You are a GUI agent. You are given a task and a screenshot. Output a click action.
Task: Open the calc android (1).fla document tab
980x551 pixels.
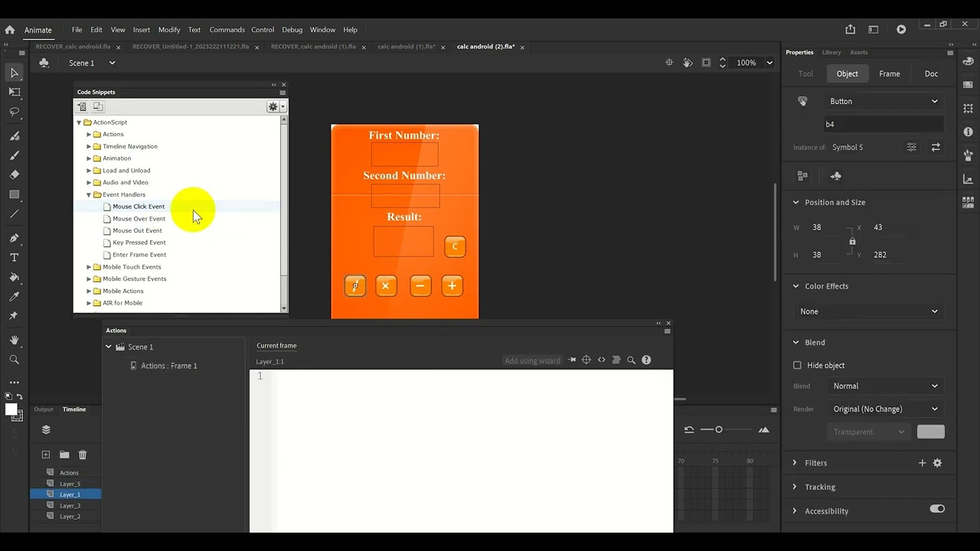406,47
